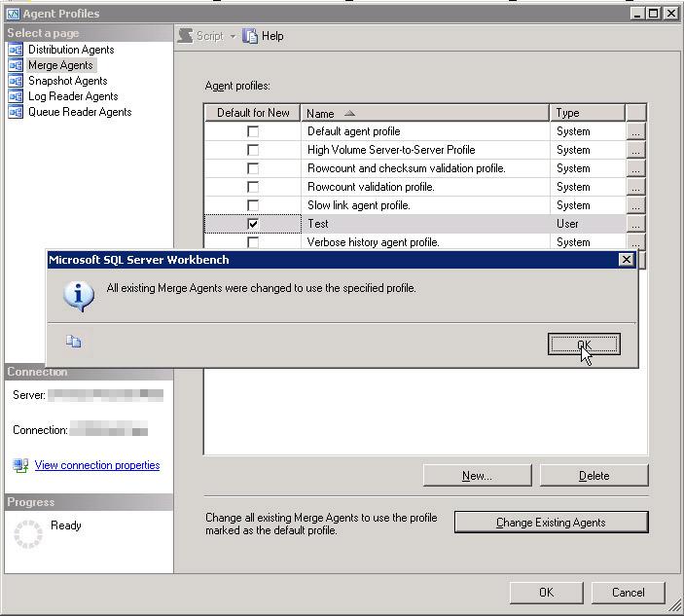Click the New... button
This screenshot has width=684, height=616.
pyautogui.click(x=477, y=476)
